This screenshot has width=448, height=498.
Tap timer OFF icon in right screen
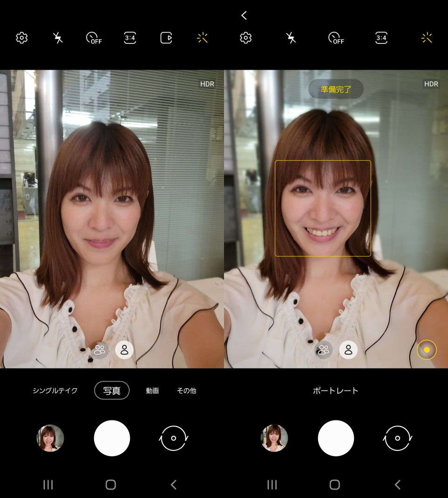(336, 38)
